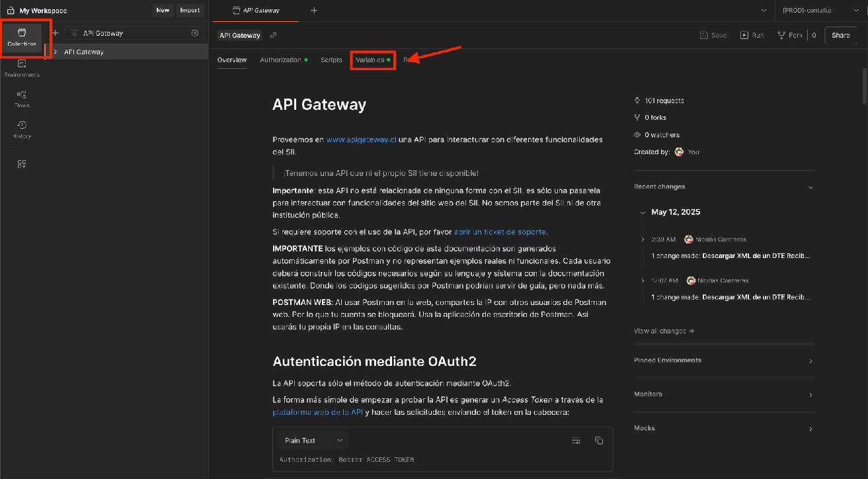This screenshot has height=479, width=868.
Task: Expand the 2:39 AM change entry
Action: click(x=643, y=239)
